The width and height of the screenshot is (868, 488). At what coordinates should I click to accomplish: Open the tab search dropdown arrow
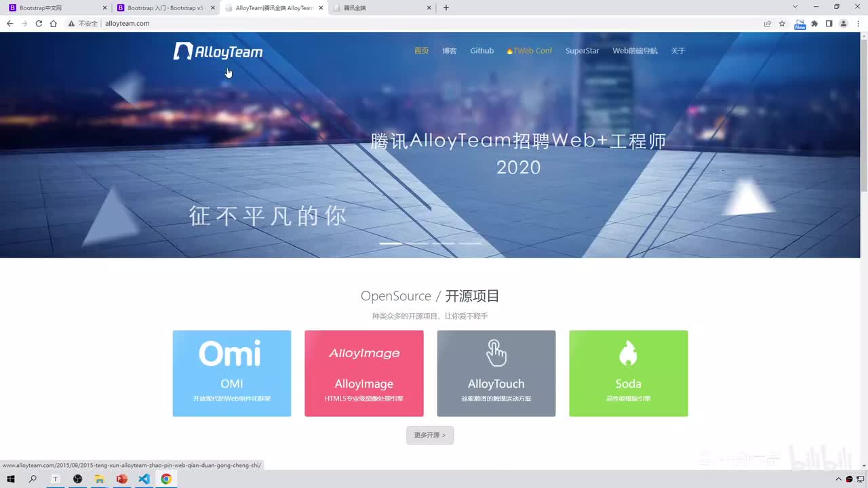pyautogui.click(x=795, y=7)
